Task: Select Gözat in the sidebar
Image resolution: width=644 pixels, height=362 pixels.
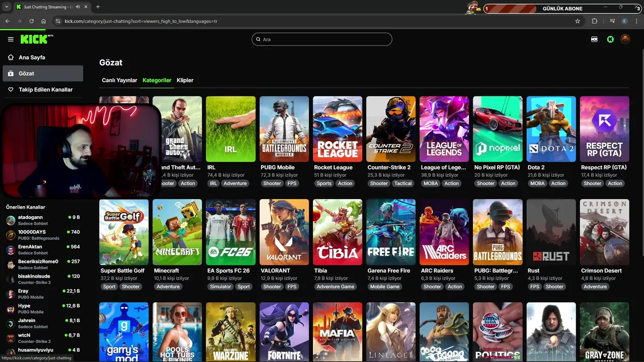Action: click(43, 73)
